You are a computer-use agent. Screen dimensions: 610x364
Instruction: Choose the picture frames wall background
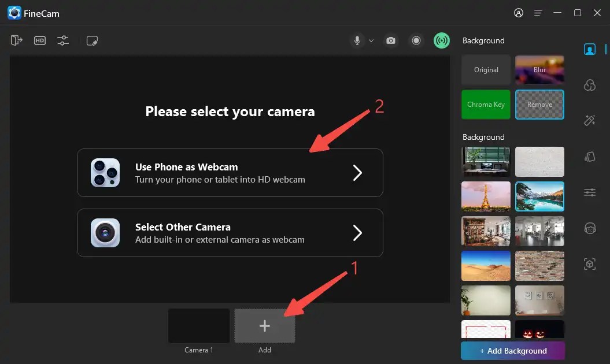tap(539, 300)
